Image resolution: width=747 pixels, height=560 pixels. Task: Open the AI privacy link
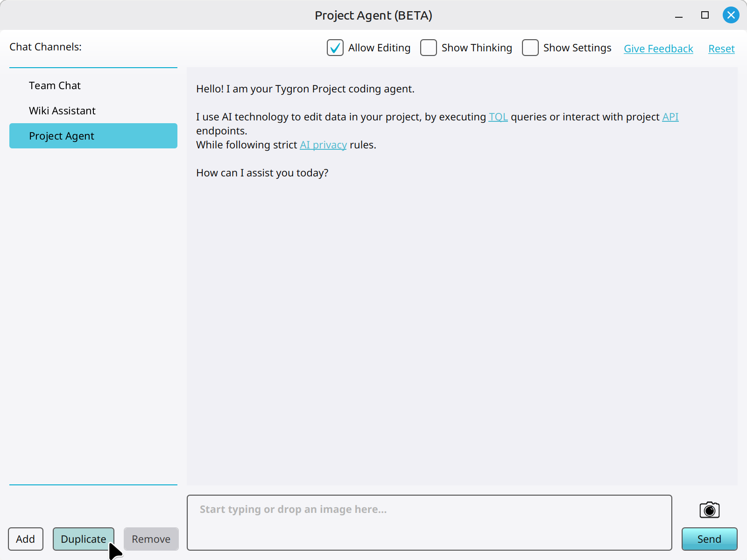[323, 145]
